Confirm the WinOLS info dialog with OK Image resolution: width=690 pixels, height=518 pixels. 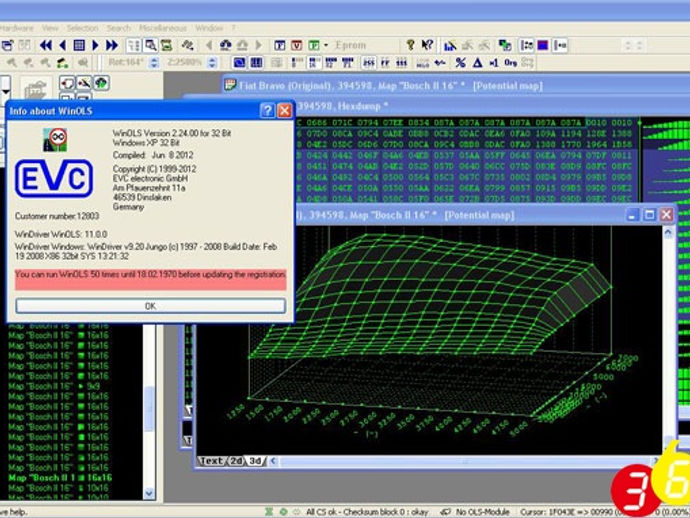[x=150, y=306]
